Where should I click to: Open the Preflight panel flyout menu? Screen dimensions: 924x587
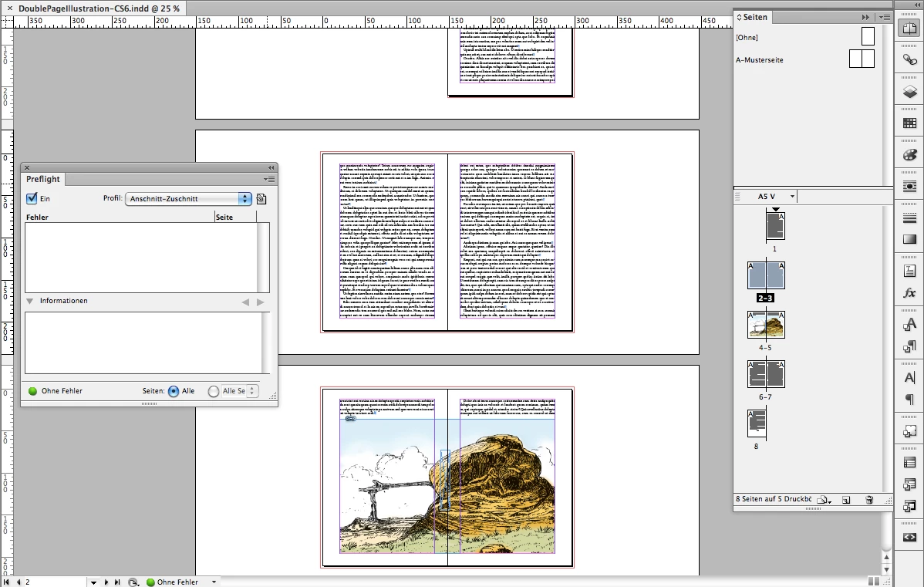click(x=268, y=179)
